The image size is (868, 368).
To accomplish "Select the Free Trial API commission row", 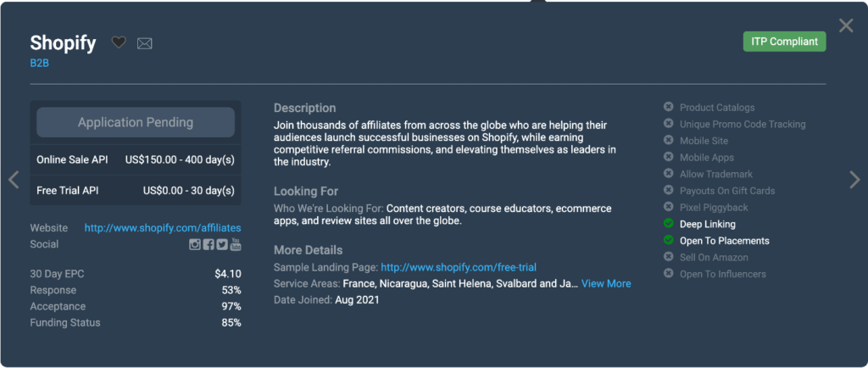I will point(136,190).
